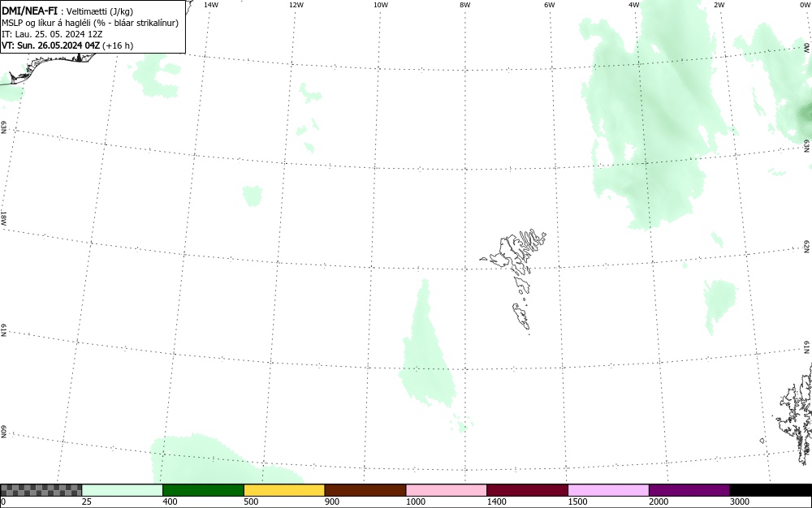Click the MSLP og líkur á hagléli line
812x508 pixels.
pyautogui.click(x=90, y=23)
